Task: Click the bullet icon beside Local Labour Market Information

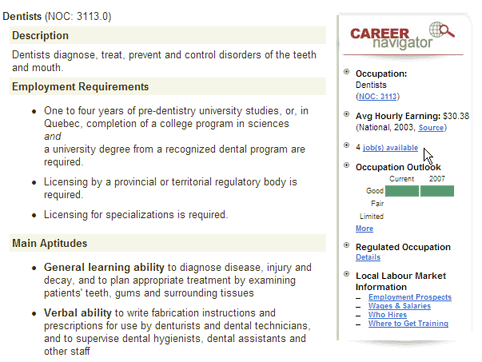Action: (347, 274)
